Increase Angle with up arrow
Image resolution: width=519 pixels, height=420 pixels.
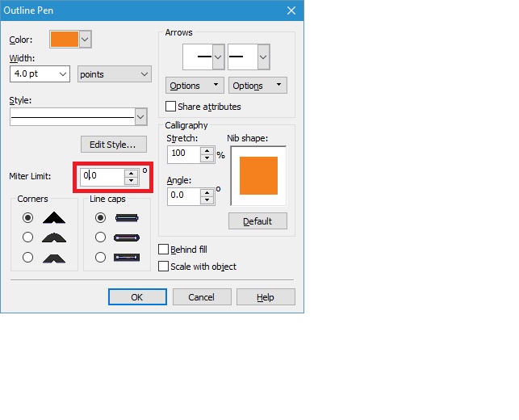tap(207, 193)
